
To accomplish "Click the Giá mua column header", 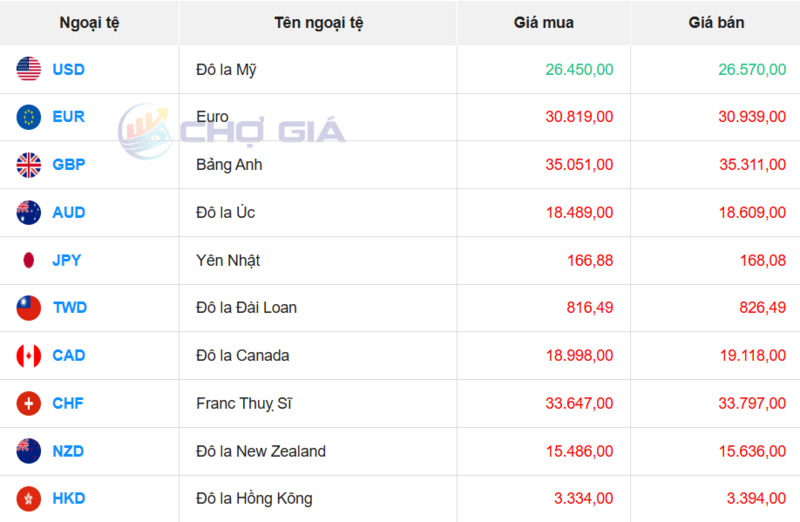I will pos(544,22).
